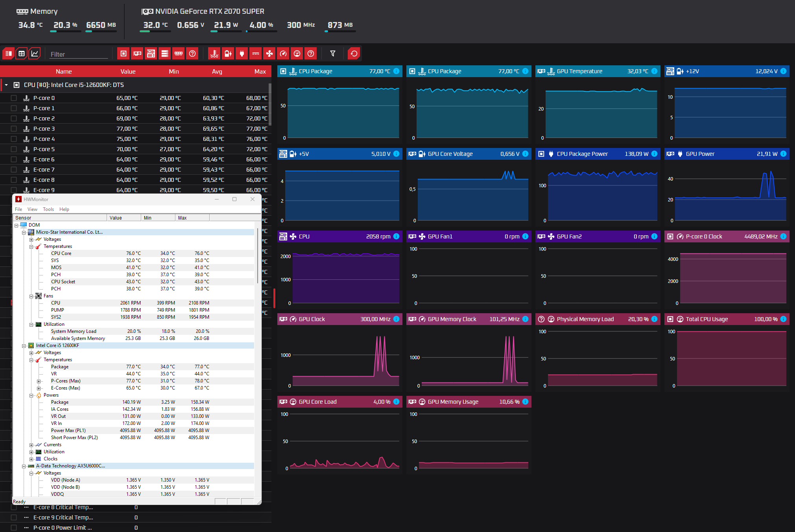Toggle the temperature sensor type filter

pyautogui.click(x=214, y=54)
